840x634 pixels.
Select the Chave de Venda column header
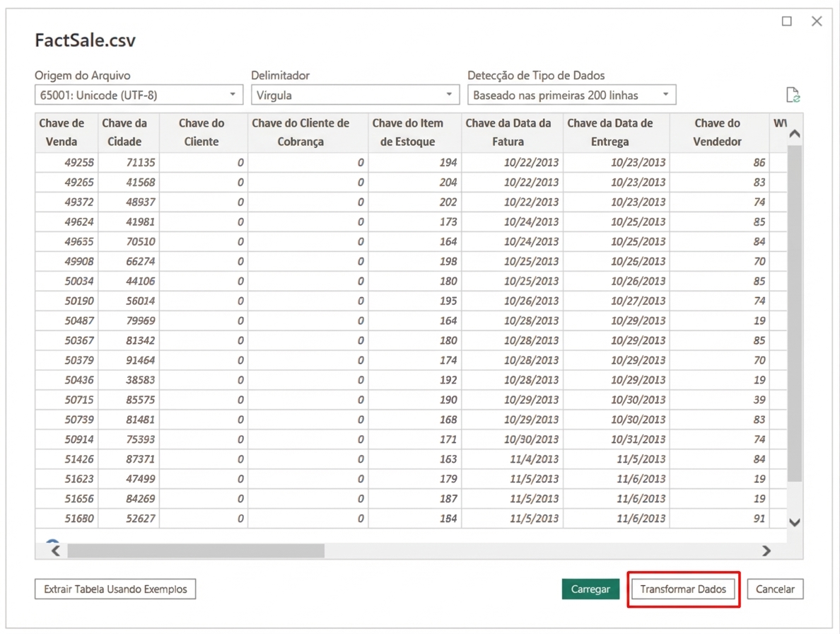pyautogui.click(x=62, y=132)
